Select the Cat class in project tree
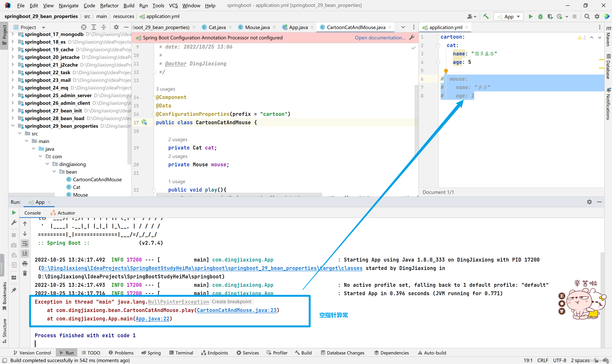Viewport: 612px width, 364px height. [x=76, y=187]
